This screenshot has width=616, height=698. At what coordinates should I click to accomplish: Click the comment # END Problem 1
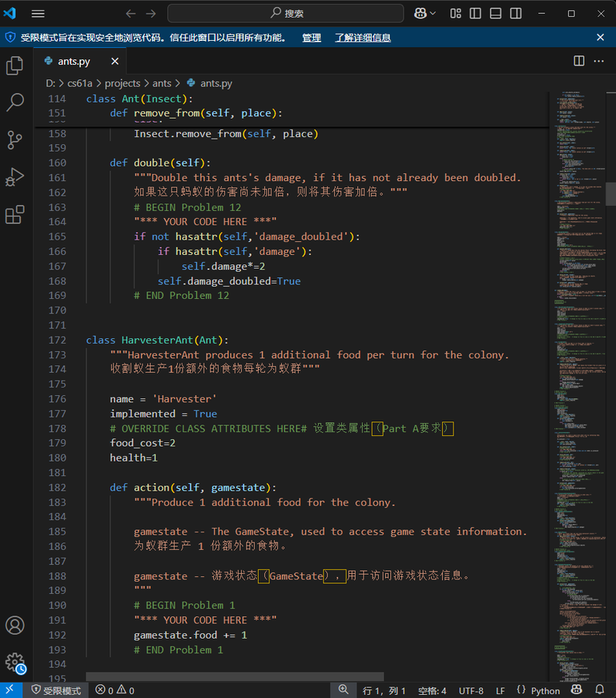pos(179,650)
